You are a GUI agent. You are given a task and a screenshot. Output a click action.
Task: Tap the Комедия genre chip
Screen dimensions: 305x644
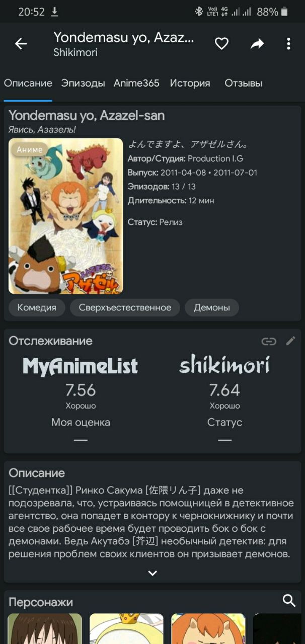[x=37, y=307]
